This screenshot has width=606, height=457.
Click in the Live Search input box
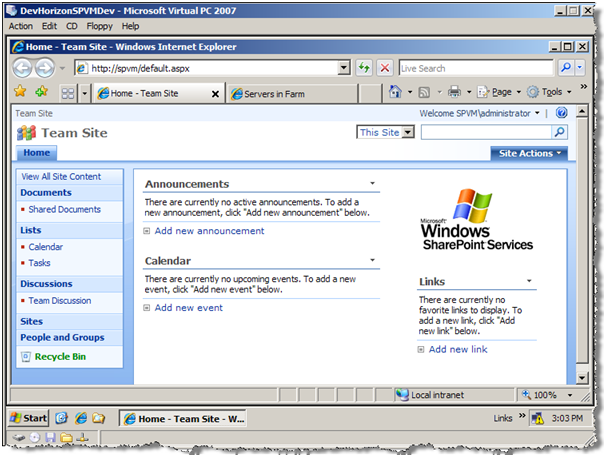click(x=476, y=68)
